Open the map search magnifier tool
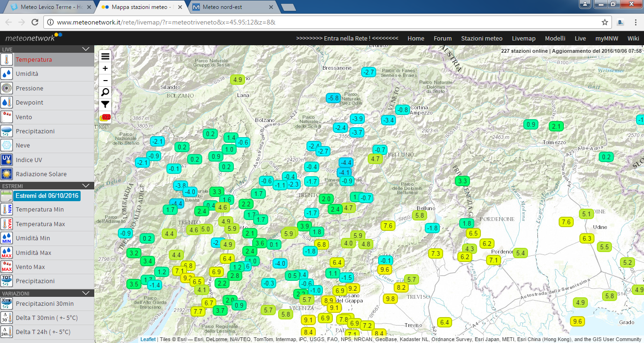Screen dimensions: 644x343 (x=105, y=92)
